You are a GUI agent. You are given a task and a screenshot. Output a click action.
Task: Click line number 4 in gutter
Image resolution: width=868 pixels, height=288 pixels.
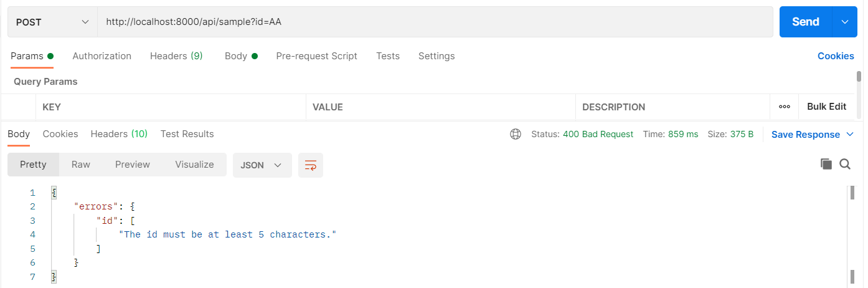32,234
